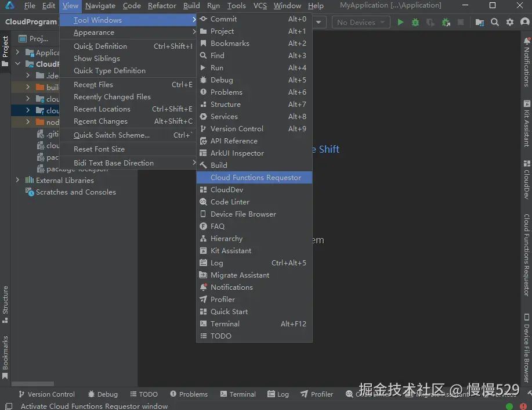Open API Reference tool window
Viewport: 532px width, 410px height.
(254, 141)
